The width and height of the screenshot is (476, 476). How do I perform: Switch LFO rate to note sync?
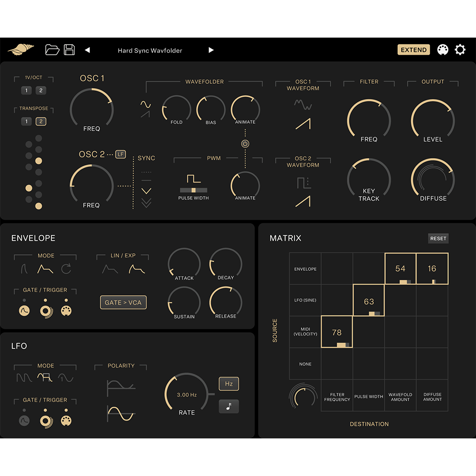click(228, 407)
